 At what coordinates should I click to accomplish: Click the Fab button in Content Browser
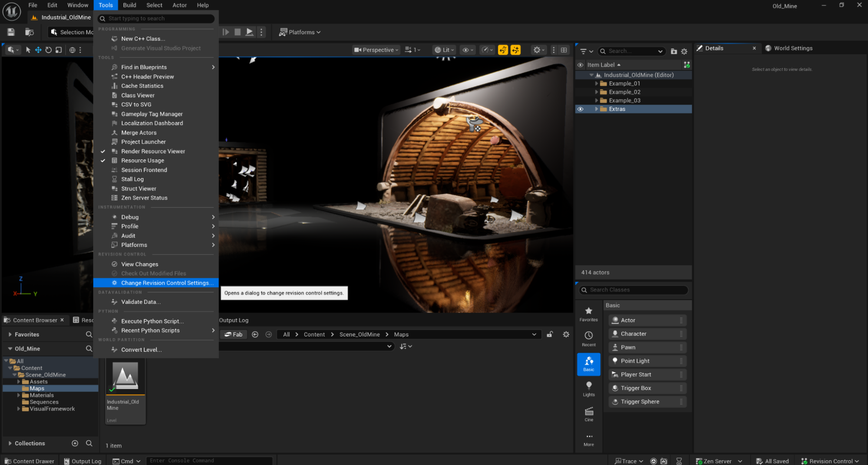pyautogui.click(x=234, y=334)
